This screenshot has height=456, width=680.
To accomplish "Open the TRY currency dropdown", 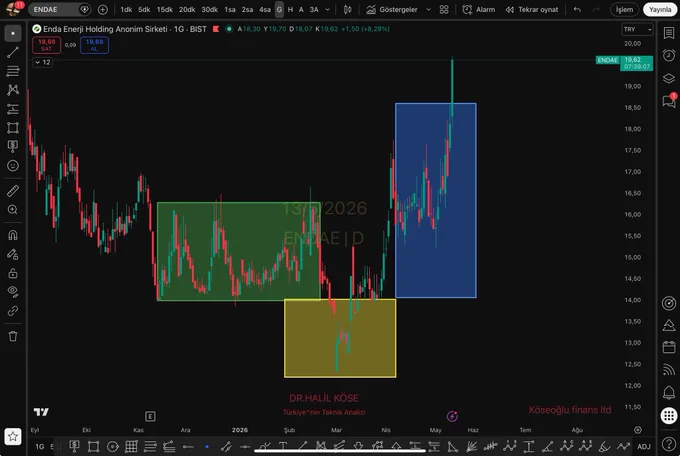I will [637, 29].
